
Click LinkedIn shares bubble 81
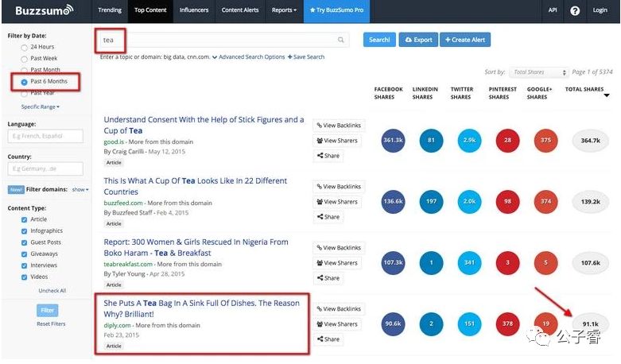click(431, 140)
